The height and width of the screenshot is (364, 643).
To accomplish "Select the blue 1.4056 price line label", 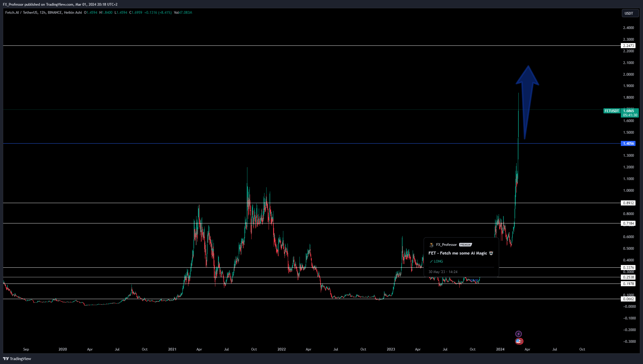I will [x=628, y=144].
